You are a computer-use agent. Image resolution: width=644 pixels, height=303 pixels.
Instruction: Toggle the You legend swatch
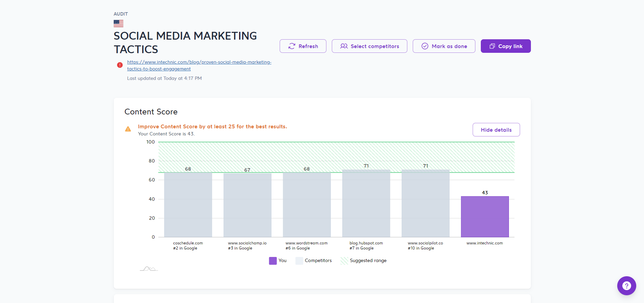tap(273, 261)
